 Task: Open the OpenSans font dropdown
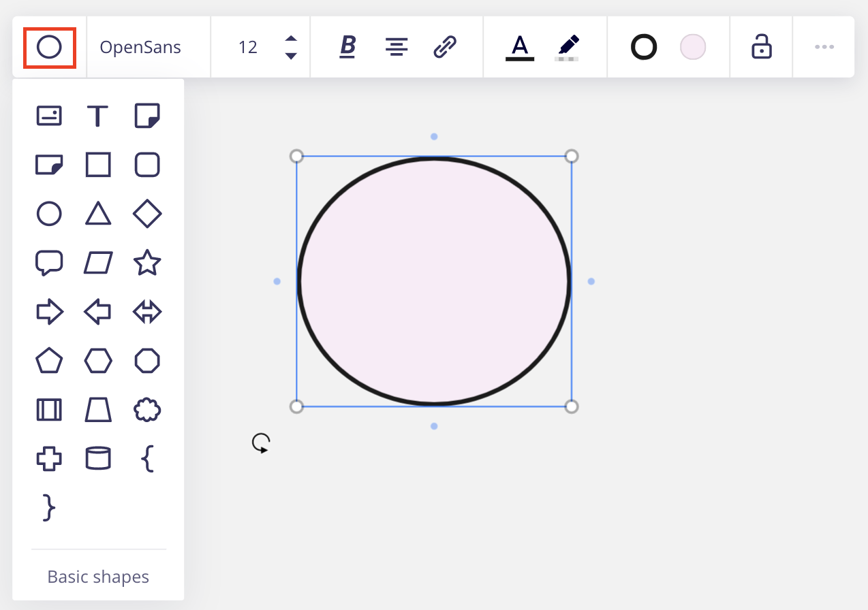[x=140, y=47]
